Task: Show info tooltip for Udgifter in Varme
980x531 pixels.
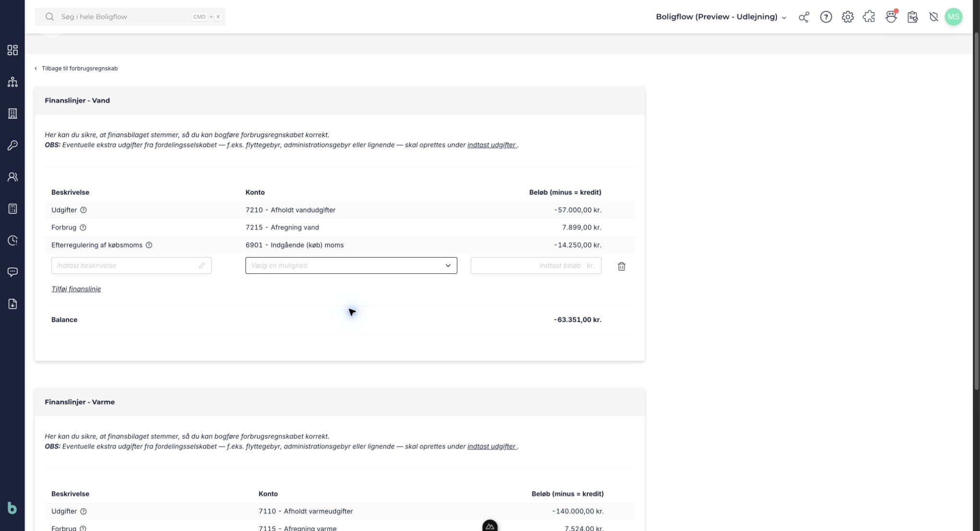Action: [x=84, y=511]
